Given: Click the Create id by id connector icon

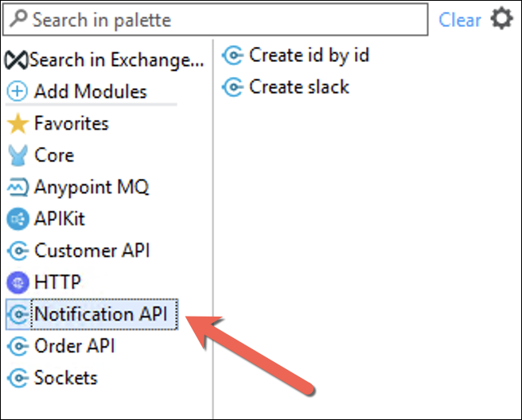Looking at the screenshot, I should [232, 56].
